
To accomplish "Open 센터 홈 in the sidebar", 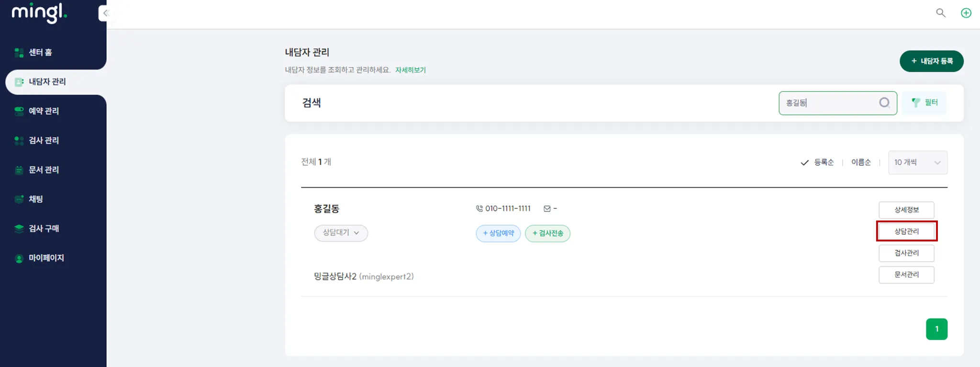I will tap(40, 52).
